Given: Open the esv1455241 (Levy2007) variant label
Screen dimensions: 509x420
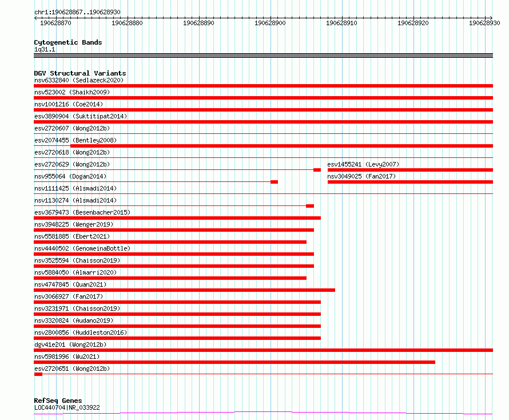Looking at the screenshot, I should pos(363,164).
